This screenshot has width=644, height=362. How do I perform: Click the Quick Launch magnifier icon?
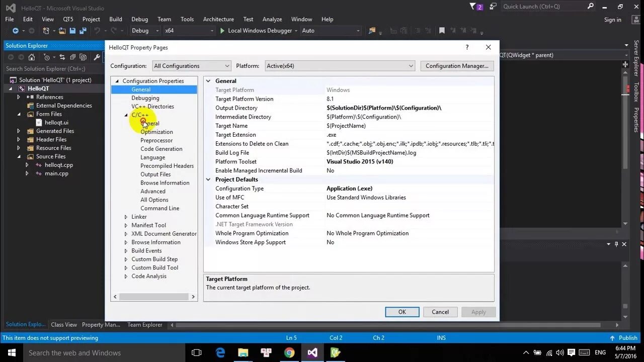[x=591, y=6]
